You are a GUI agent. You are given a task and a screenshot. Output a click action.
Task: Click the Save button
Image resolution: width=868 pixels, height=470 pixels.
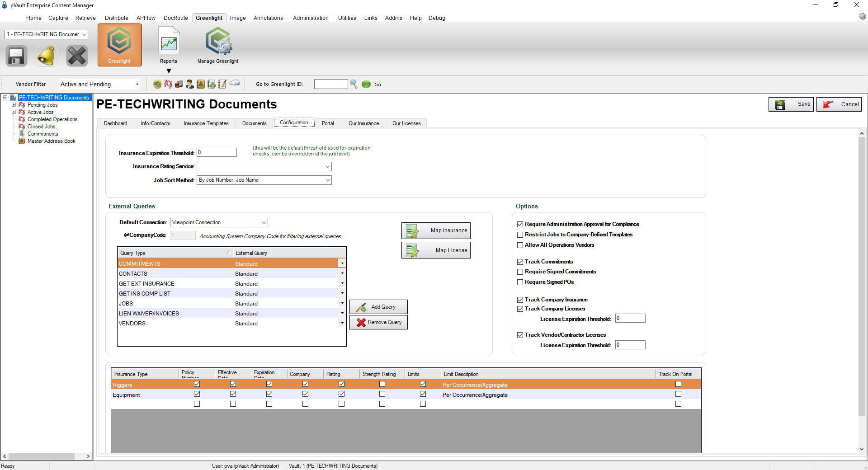(x=791, y=104)
